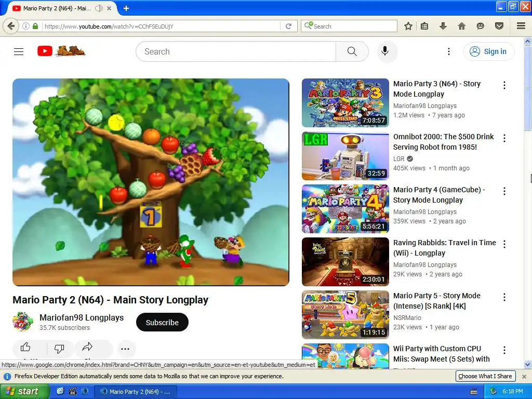The height and width of the screenshot is (399, 532).
Task: Share the video using the arrow icon
Action: [87, 347]
